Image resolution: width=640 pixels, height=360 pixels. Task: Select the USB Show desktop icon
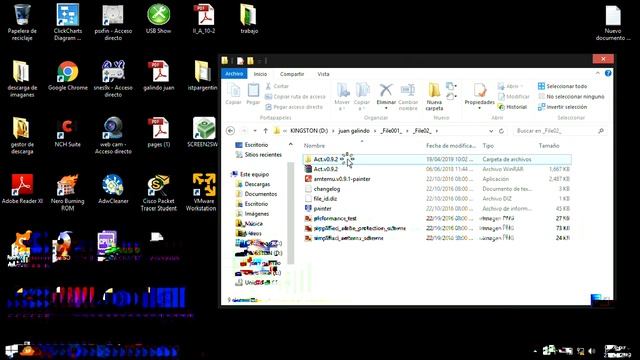158,19
